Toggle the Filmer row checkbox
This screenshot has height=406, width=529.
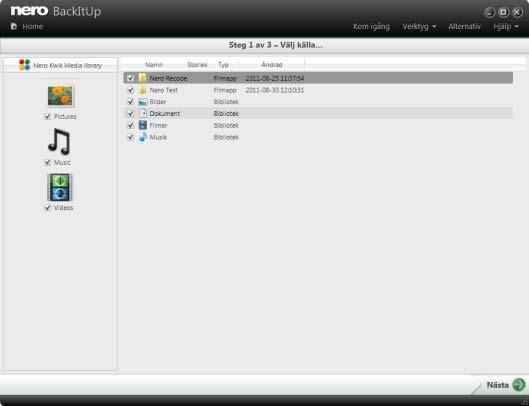coord(131,126)
